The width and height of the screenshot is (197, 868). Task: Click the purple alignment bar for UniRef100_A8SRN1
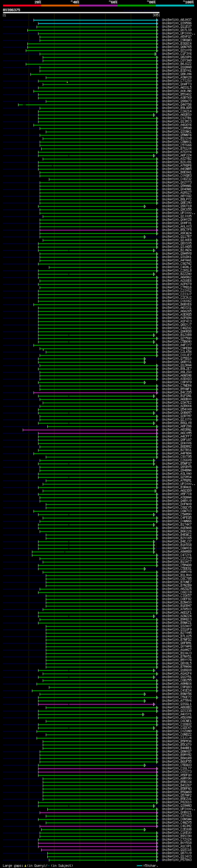[x=90, y=430]
